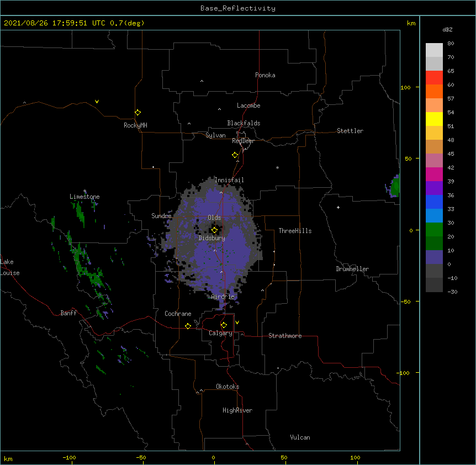Pick the tan-orange swatch between 48 and 45
The image size is (476, 465).
[434, 146]
